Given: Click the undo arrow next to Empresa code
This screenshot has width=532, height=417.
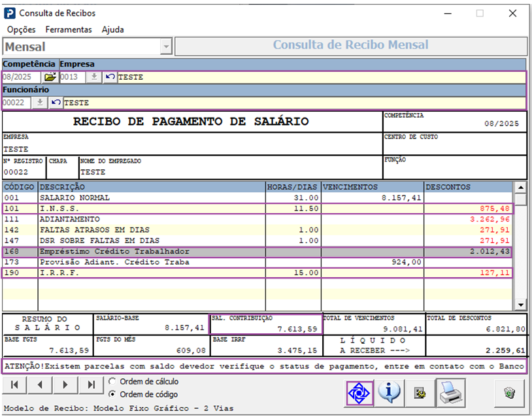Looking at the screenshot, I should pos(110,77).
